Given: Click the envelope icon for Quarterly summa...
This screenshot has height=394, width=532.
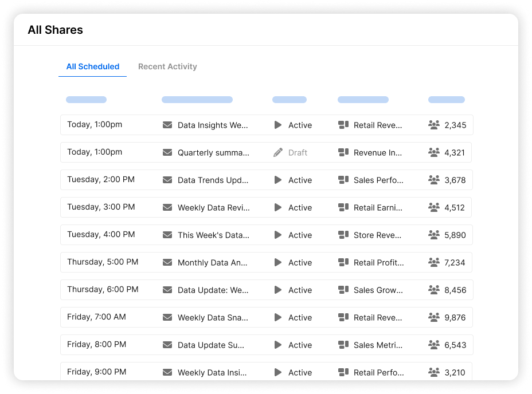Looking at the screenshot, I should click(167, 152).
